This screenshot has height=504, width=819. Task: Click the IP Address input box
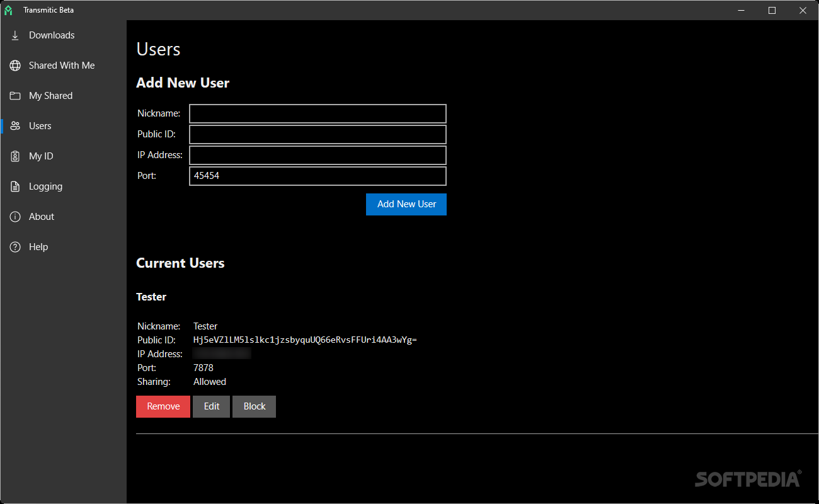(318, 155)
